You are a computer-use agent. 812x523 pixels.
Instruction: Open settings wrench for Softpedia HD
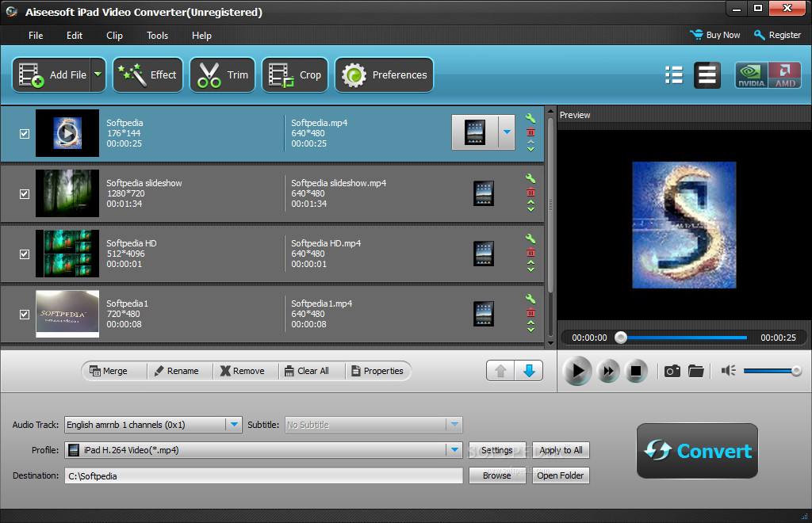pyautogui.click(x=530, y=239)
